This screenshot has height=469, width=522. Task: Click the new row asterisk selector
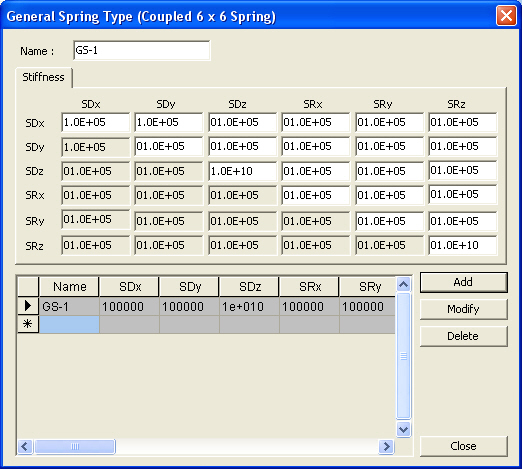point(28,324)
